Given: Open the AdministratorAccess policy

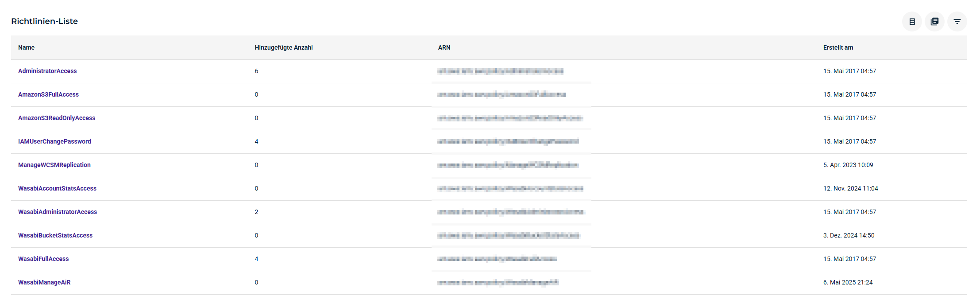Looking at the screenshot, I should (x=47, y=71).
